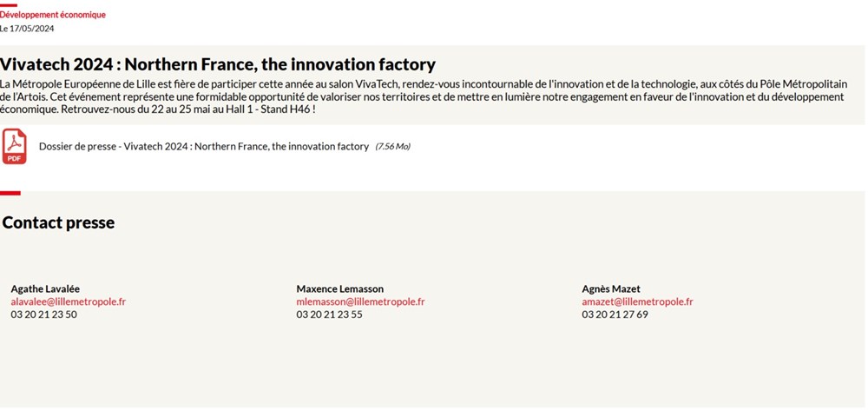
Task: Click phone number 03 20 21 23 50
Action: (x=43, y=315)
